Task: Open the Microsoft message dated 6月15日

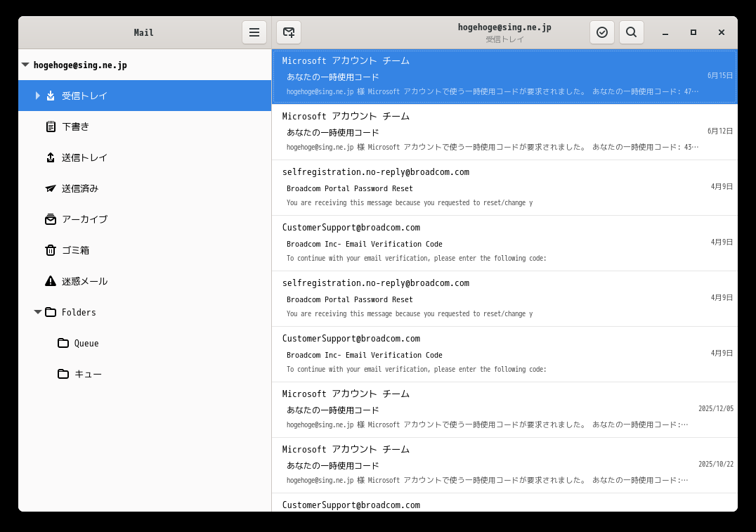Action: coord(504,77)
